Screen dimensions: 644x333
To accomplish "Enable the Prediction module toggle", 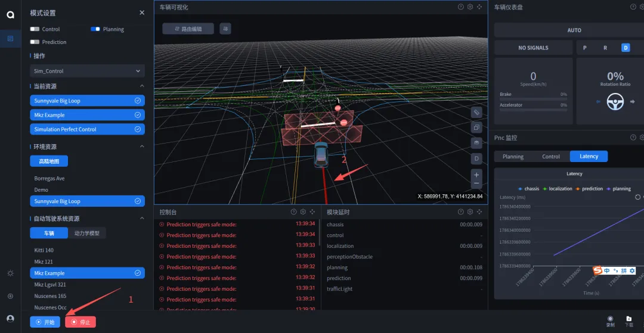I will (x=35, y=42).
